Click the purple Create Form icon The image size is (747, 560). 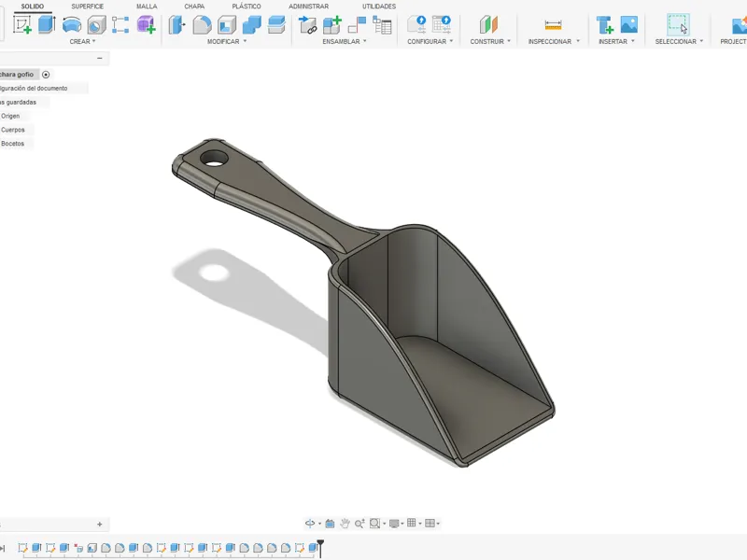pyautogui.click(x=146, y=25)
